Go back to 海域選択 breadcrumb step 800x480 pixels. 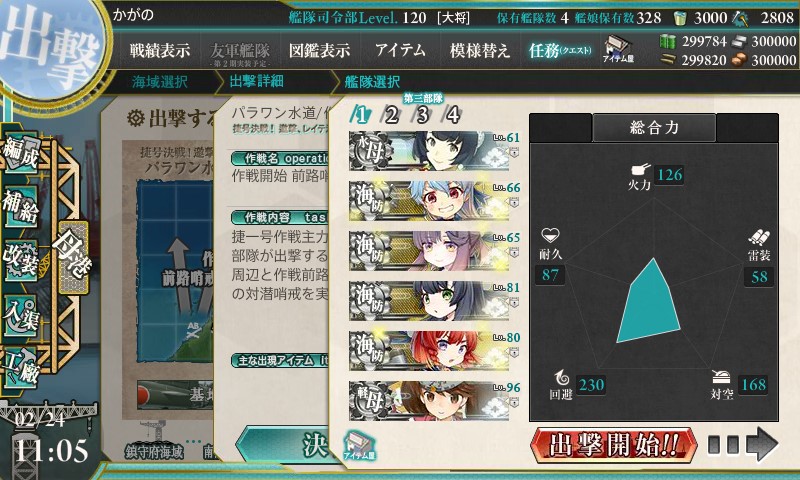[160, 82]
